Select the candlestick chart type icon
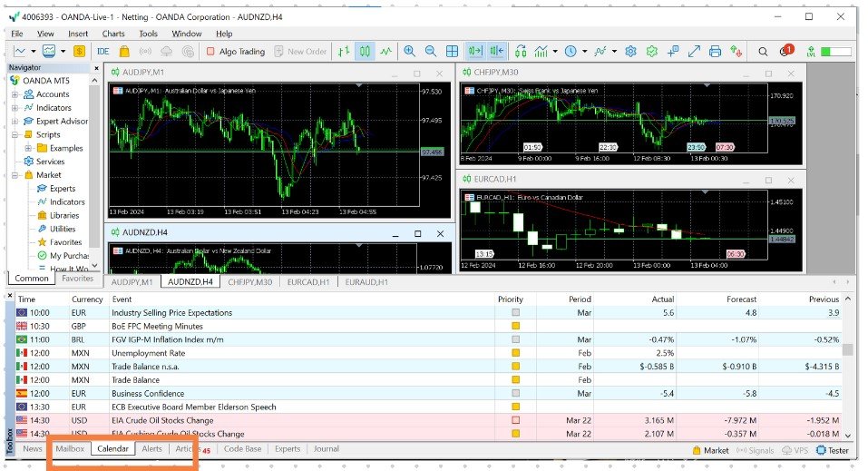Screen dimensions: 868x471 pos(366,52)
